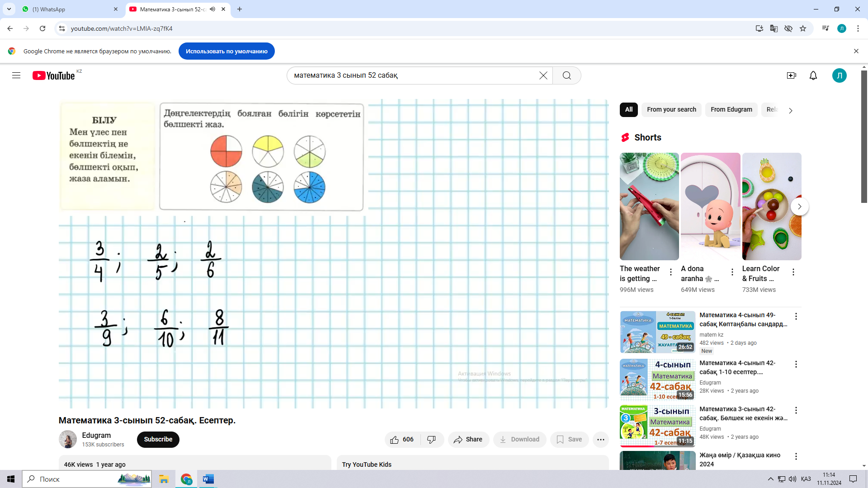Open YouTube hamburger guide menu

(16, 75)
